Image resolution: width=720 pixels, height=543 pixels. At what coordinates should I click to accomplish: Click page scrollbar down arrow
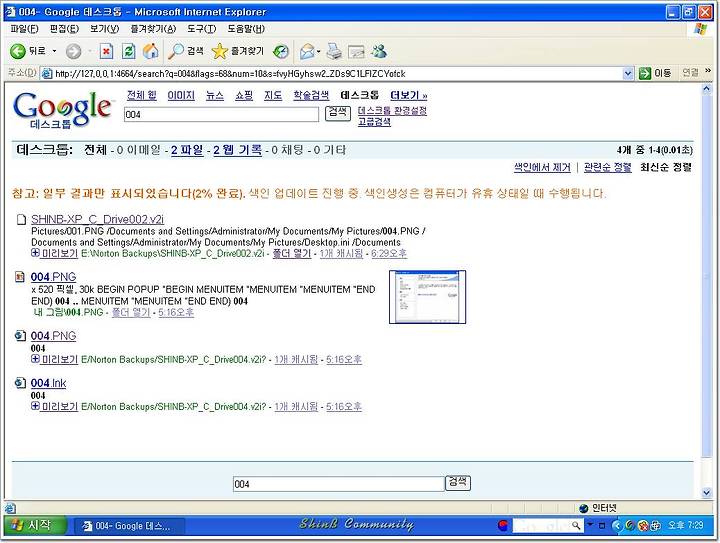coord(707,492)
